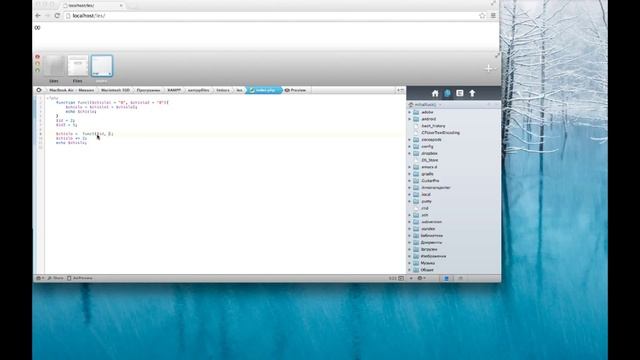Toggle AirPreview in the status bar
Image resolution: width=640 pixels, height=360 pixels.
click(x=80, y=278)
